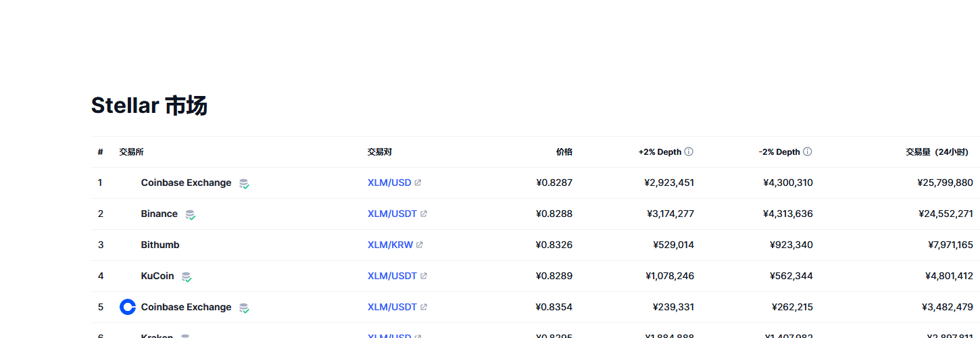Open the Binance exchange name

point(160,214)
